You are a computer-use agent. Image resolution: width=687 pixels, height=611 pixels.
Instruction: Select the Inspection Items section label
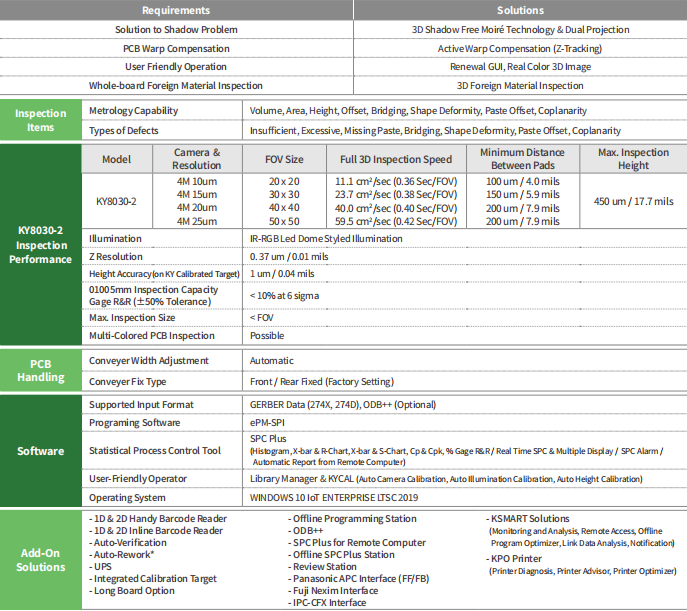click(41, 120)
